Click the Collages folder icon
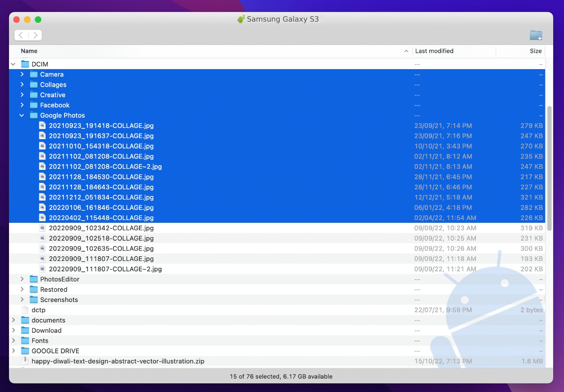This screenshot has width=564, height=392. click(x=33, y=85)
